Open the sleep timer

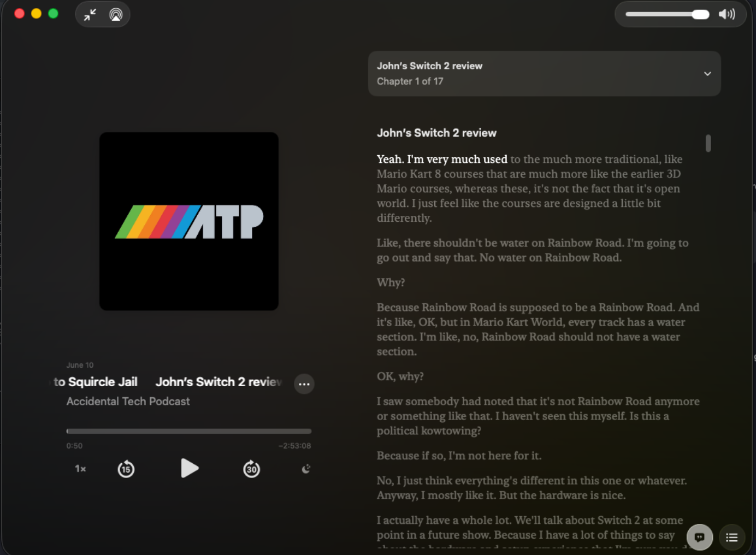click(306, 469)
